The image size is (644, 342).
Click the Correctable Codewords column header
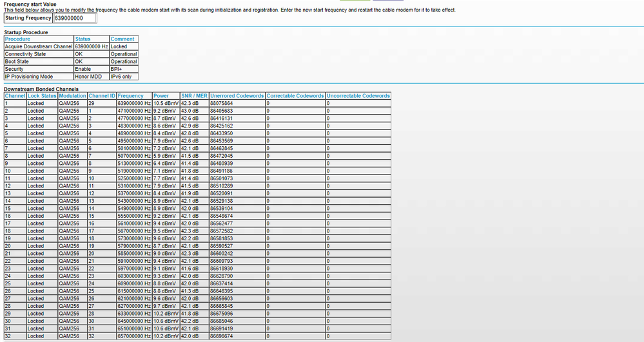295,96
